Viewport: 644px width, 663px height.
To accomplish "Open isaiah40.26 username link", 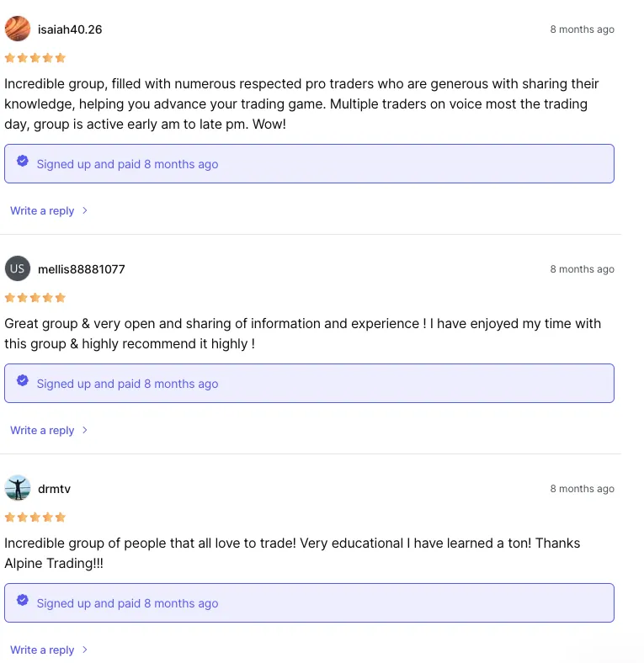I will click(70, 29).
